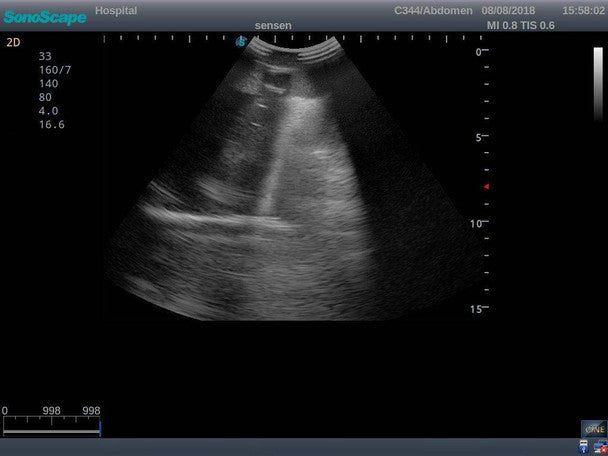Viewport: 608px width, 456px height.
Task: Click the red focus position arrow
Action: [x=486, y=187]
